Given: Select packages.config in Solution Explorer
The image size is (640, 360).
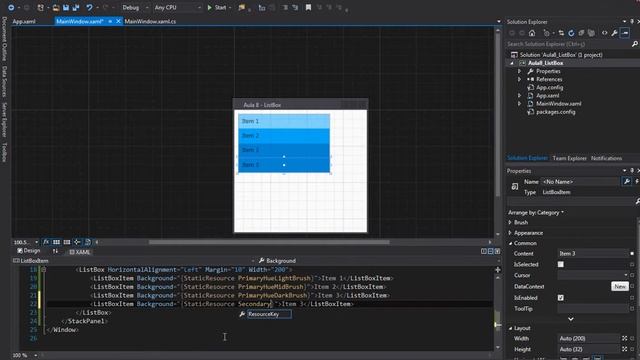Looking at the screenshot, I should tap(556, 112).
